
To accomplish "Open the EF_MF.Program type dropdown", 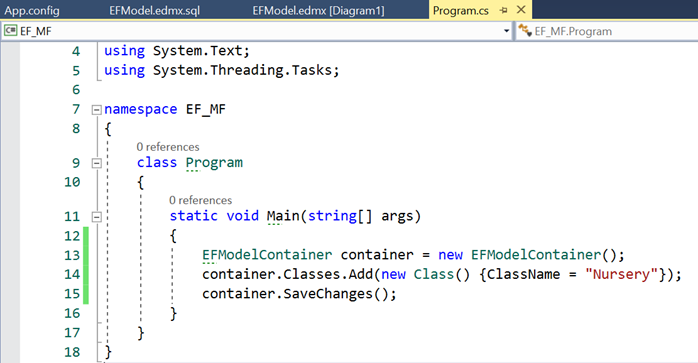I will (607, 31).
